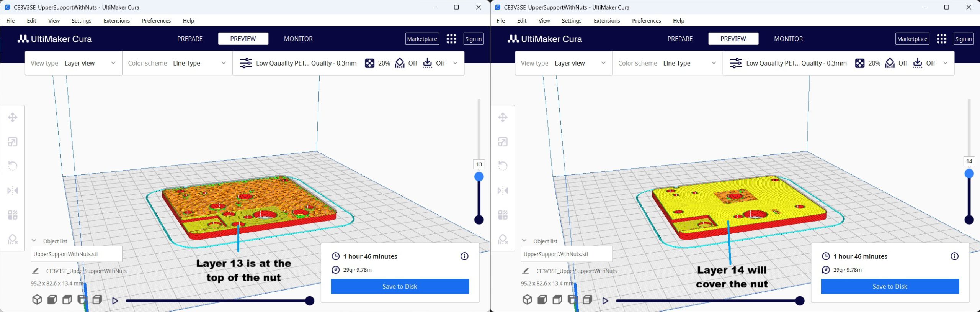Click the print info icon in the left window

464,256
